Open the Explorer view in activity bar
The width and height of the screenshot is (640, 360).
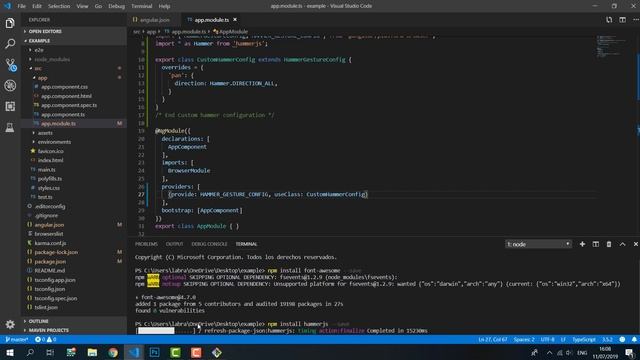10,23
